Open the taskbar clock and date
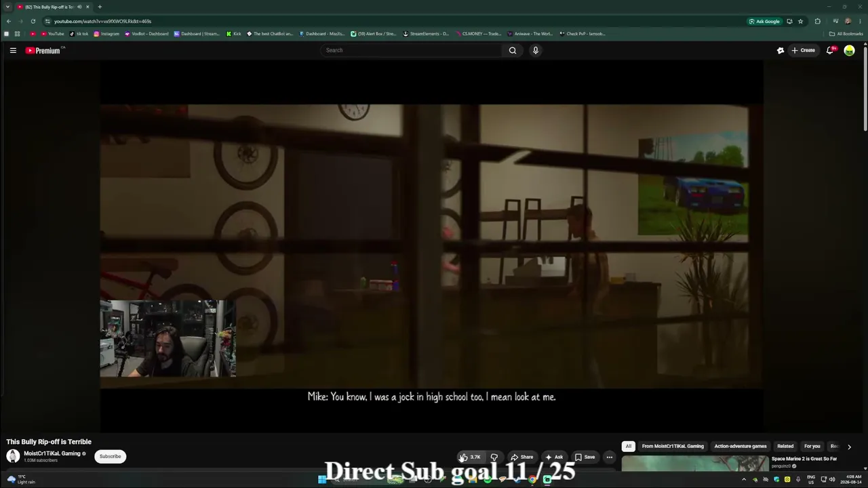The height and width of the screenshot is (488, 868). 850,479
